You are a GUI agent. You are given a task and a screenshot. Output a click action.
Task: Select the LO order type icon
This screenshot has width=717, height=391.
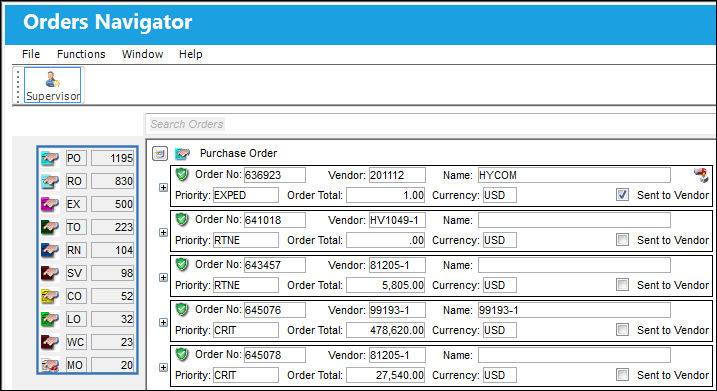coord(50,319)
